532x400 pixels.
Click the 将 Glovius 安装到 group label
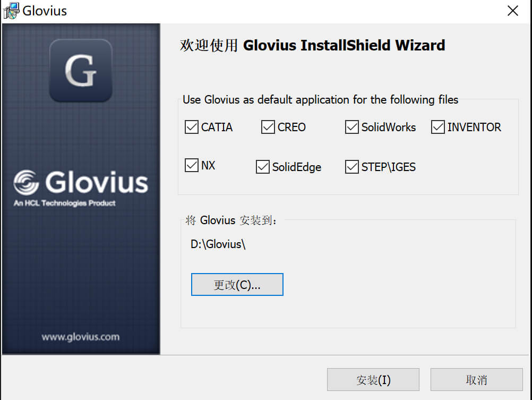tap(231, 220)
